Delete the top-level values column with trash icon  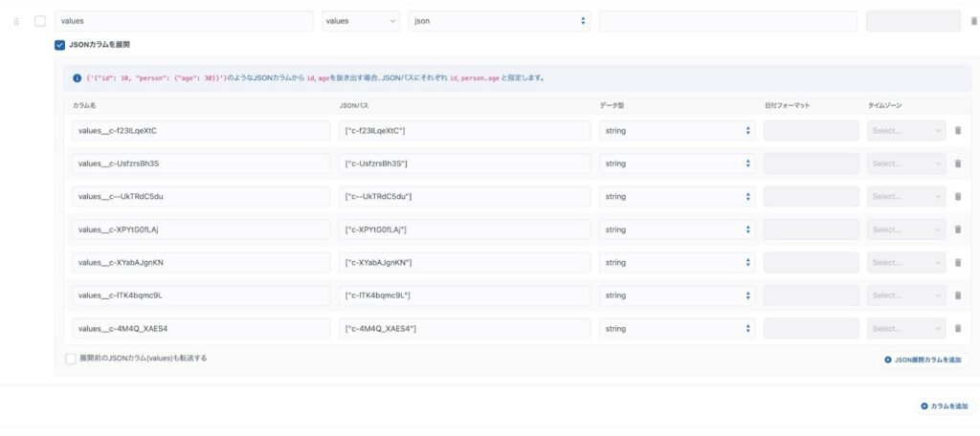pos(973,21)
